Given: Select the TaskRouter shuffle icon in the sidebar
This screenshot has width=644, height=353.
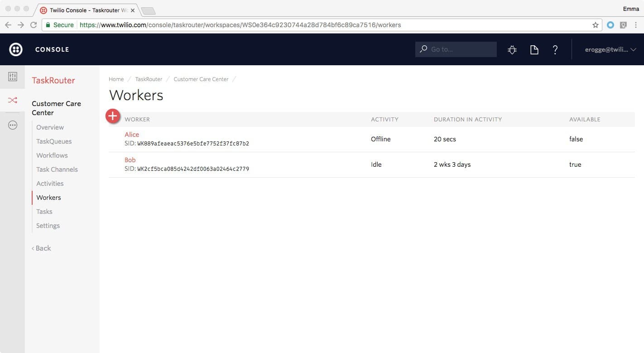Looking at the screenshot, I should pyautogui.click(x=13, y=100).
